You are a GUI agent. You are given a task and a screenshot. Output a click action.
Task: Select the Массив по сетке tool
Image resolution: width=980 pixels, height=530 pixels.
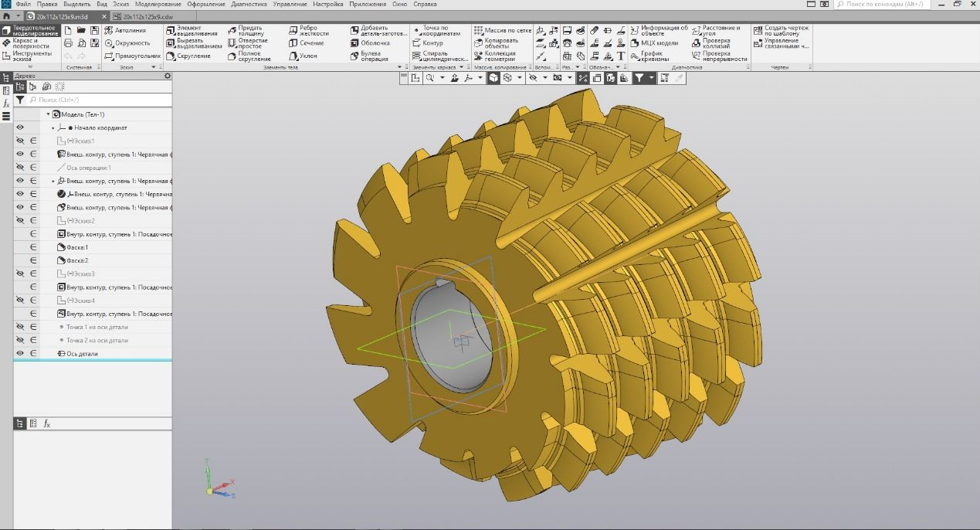(x=503, y=31)
